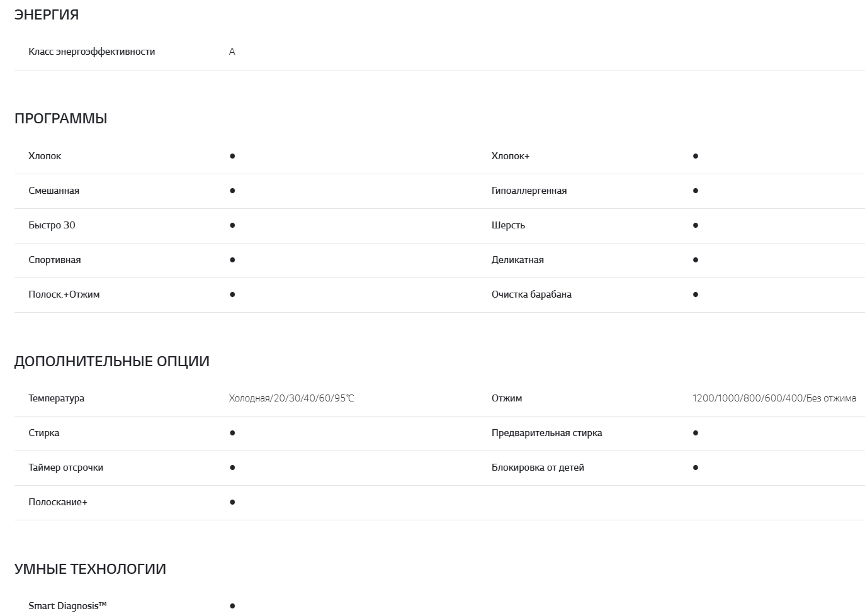Click the Класс энергоэффективности label
Image resolution: width=865 pixels, height=616 pixels.
tap(91, 52)
